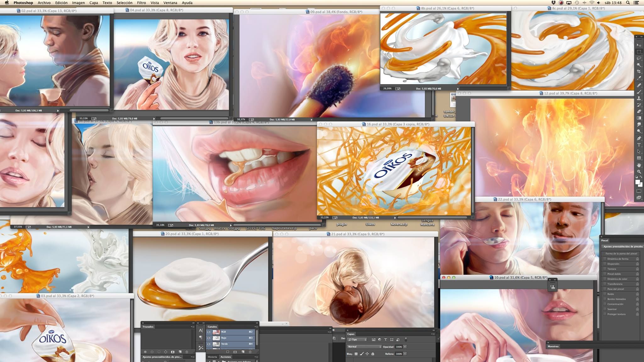
Task: Click the lock all icon in Capas
Action: (x=373, y=354)
